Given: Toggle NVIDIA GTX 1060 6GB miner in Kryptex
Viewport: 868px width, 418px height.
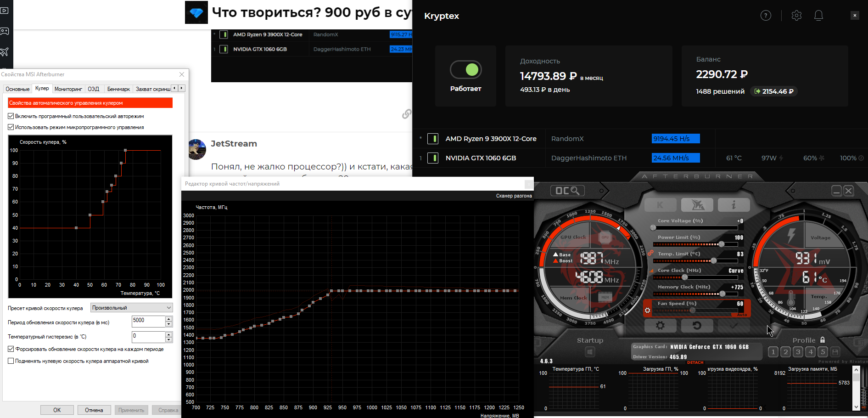Looking at the screenshot, I should click(432, 158).
